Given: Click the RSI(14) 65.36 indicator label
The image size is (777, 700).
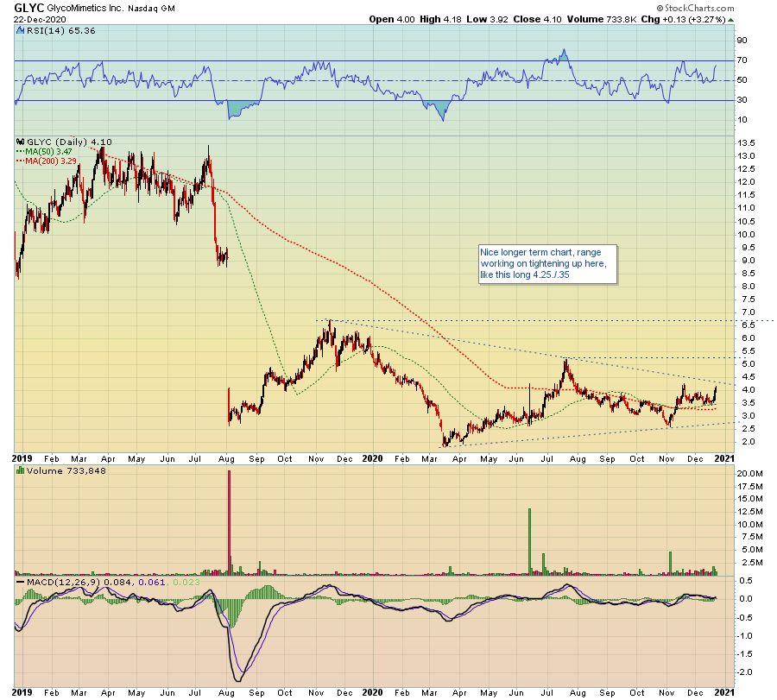Looking at the screenshot, I should [x=61, y=31].
